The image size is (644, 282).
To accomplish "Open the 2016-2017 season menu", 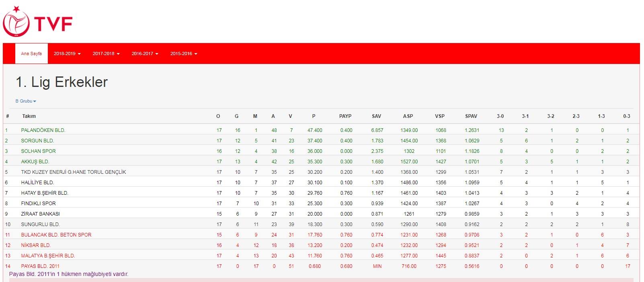I will [x=145, y=54].
